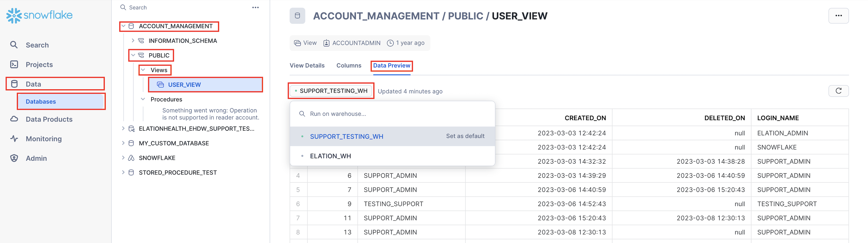
Task: Open the SUPPORT_TESTING_WH warehouse dropdown
Action: [x=331, y=91]
